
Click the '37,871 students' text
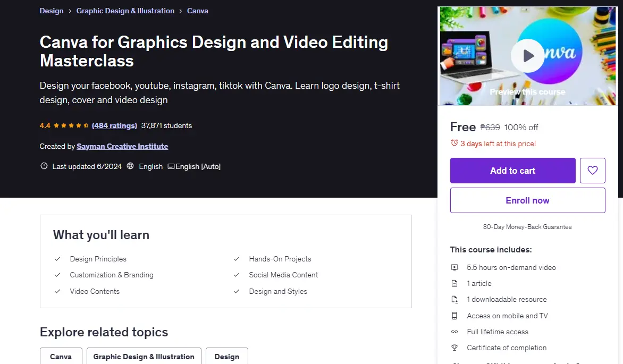166,125
